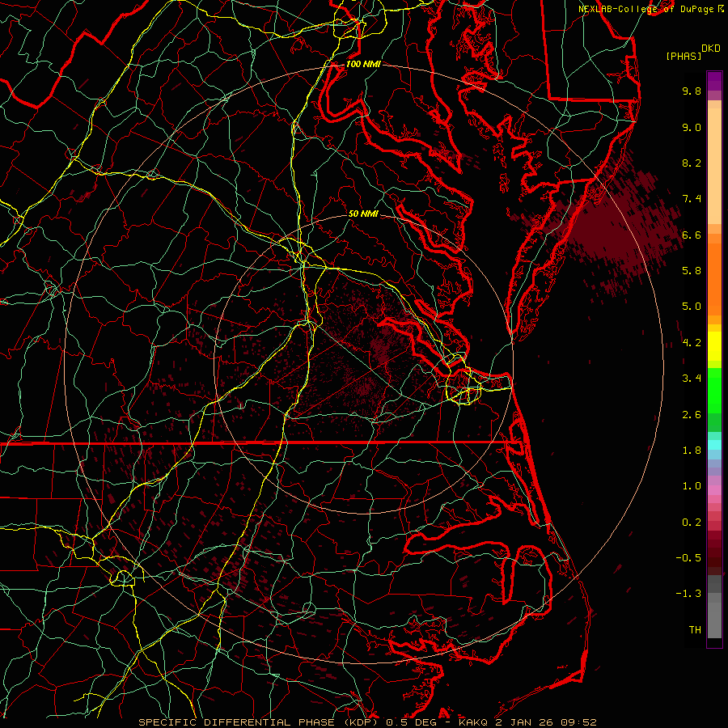Click the 5.8 legend value
The width and height of the screenshot is (728, 728).
coord(692,271)
